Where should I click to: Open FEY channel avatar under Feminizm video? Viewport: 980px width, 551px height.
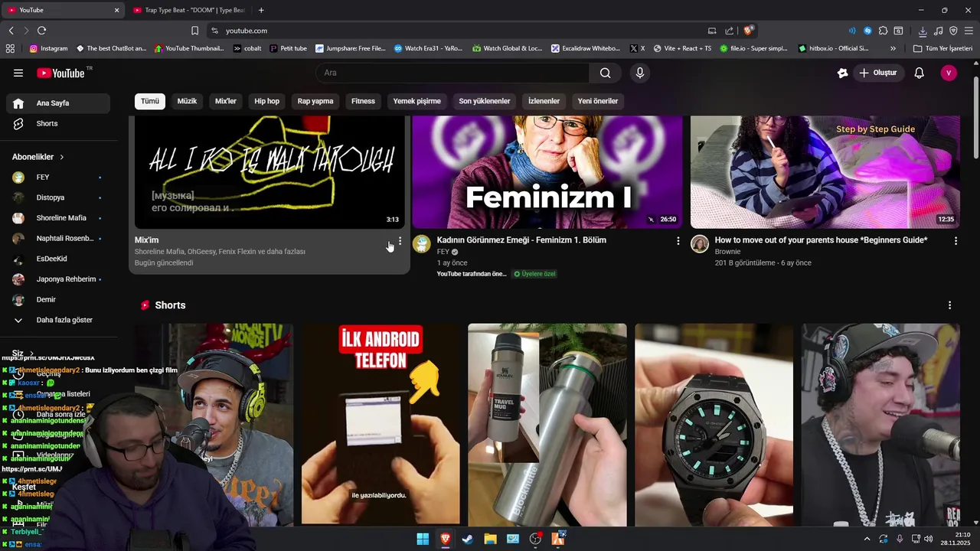click(422, 244)
